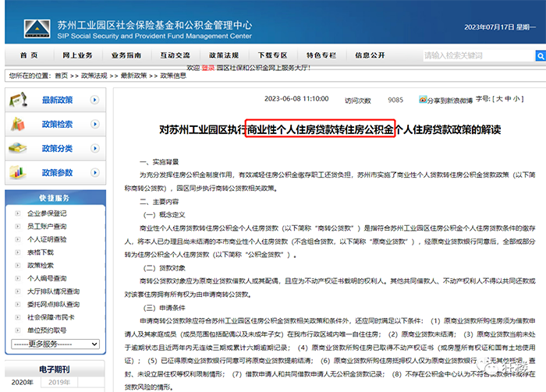Click the arrow next to 政策检索

pyautogui.click(x=94, y=124)
